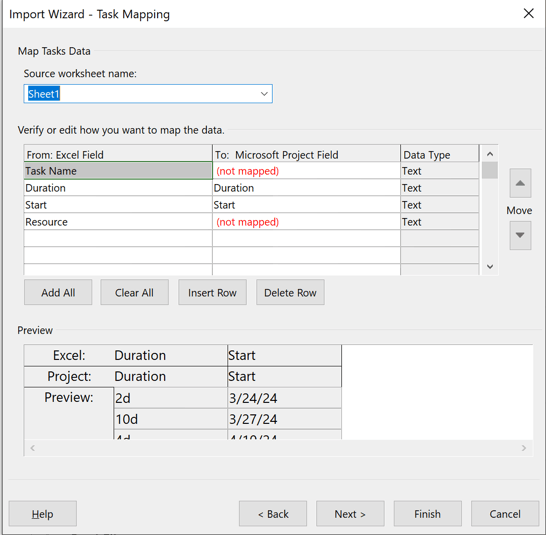Click the Clear All button
Screen dimensions: 546x535
134,292
